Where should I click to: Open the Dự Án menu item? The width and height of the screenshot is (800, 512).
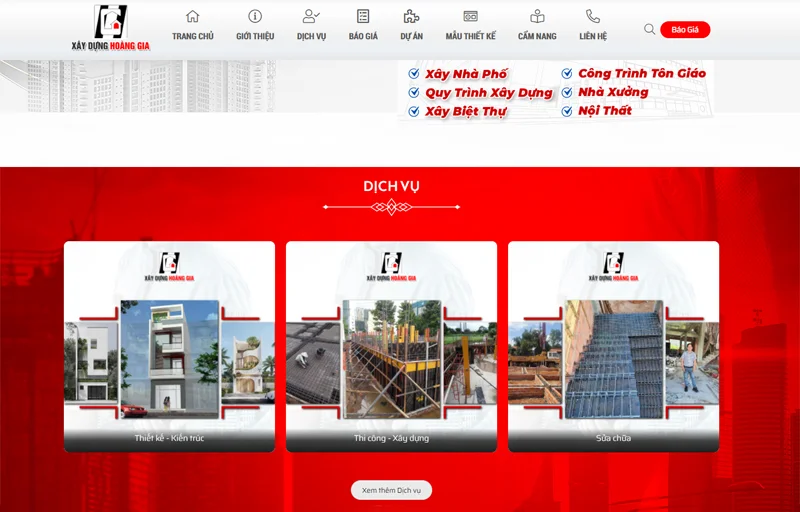(x=412, y=36)
